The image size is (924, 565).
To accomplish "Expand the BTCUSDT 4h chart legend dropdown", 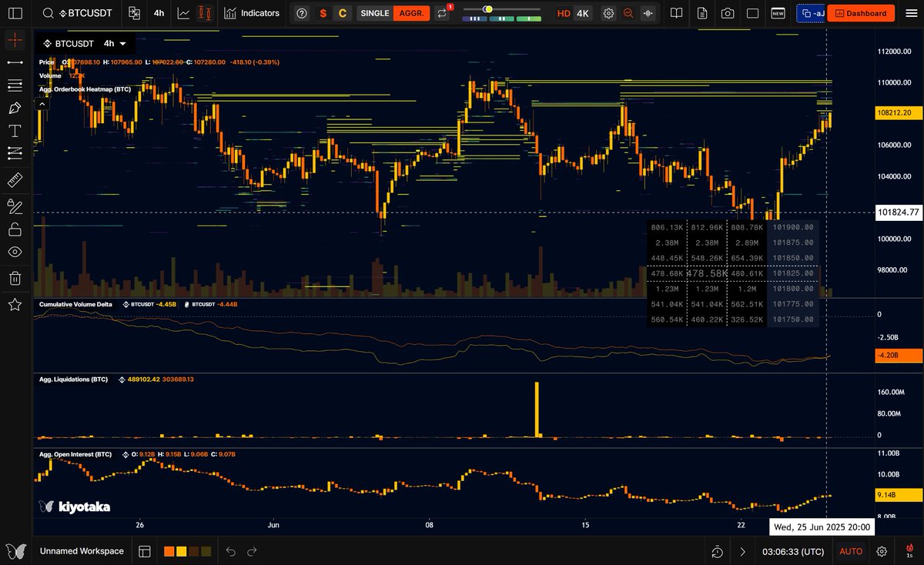I will [122, 45].
